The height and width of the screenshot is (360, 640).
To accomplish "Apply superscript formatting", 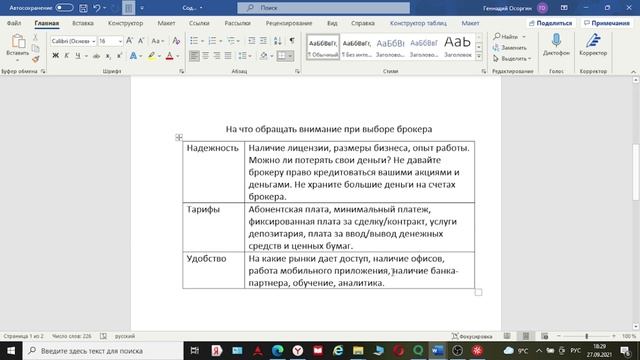I will tap(119, 56).
